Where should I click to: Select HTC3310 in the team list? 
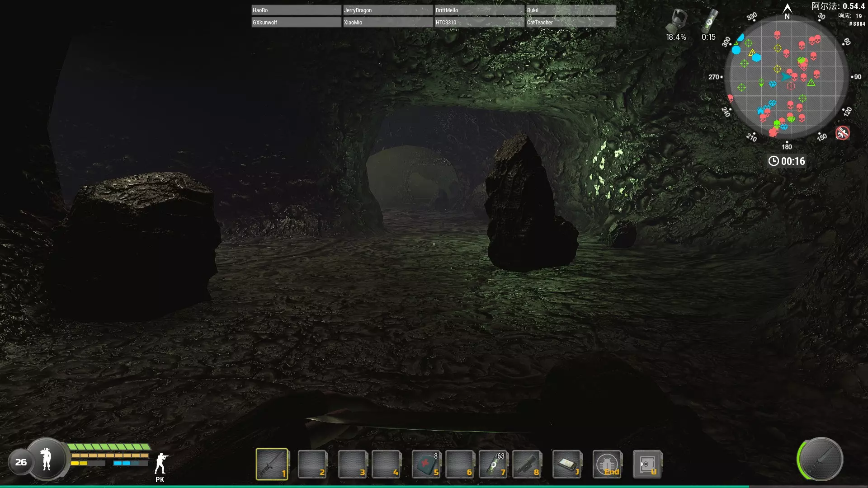point(479,22)
